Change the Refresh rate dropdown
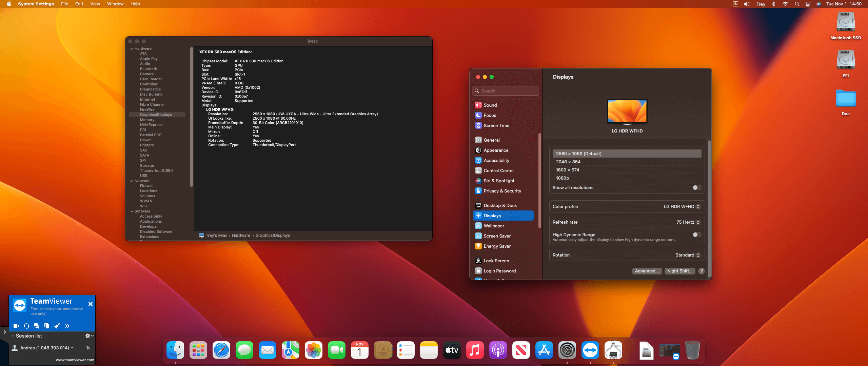868x366 pixels. click(688, 222)
